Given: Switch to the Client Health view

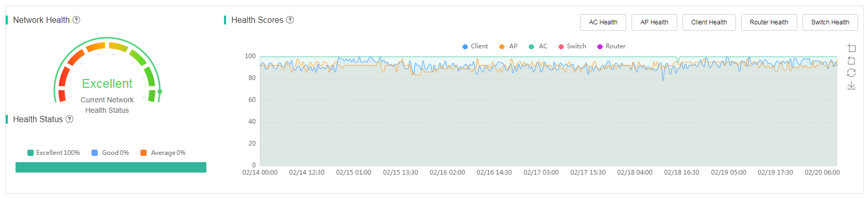Looking at the screenshot, I should [x=709, y=22].
